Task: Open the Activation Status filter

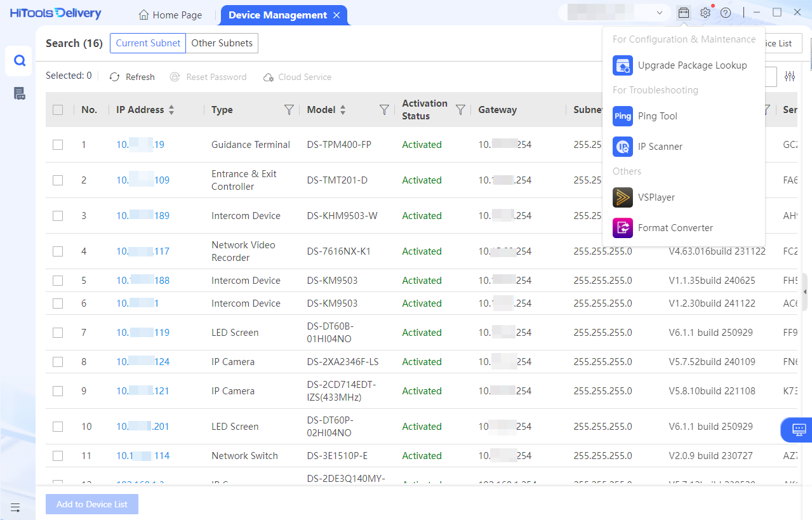Action: click(x=460, y=110)
